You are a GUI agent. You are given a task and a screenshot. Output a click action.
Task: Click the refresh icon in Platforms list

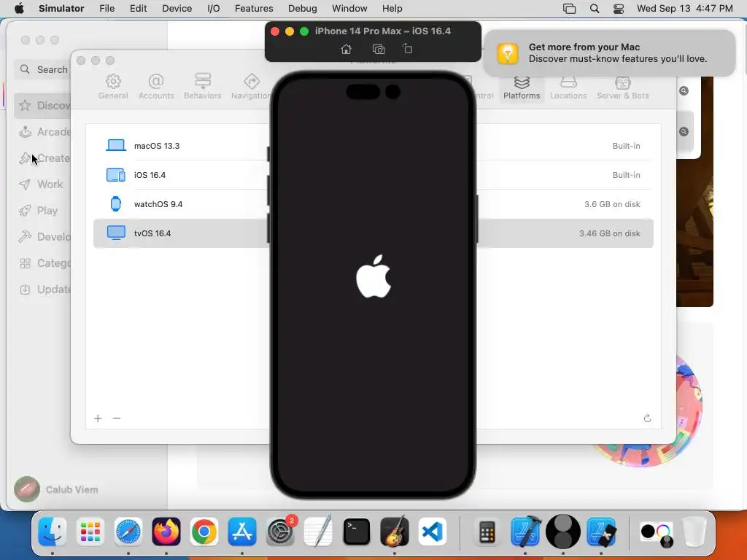(647, 418)
